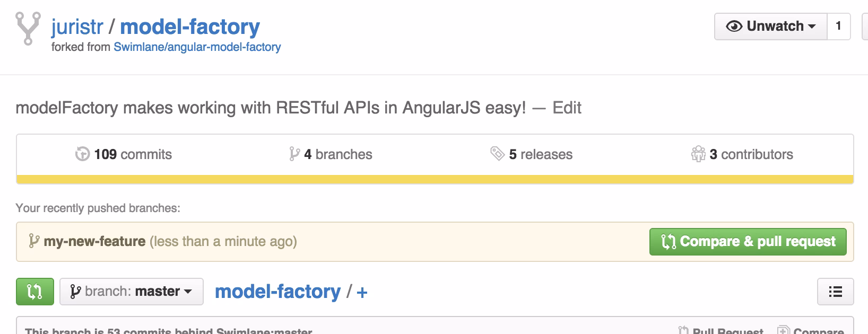Click the contributors people icon
Viewport: 868px width, 334px height.
[698, 154]
